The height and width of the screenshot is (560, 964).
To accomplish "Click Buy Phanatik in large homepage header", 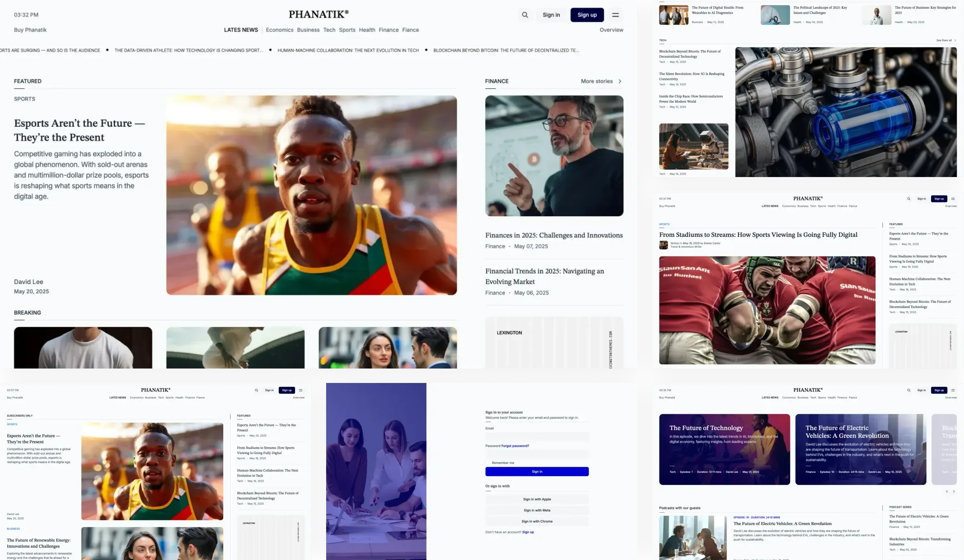I will click(x=30, y=30).
